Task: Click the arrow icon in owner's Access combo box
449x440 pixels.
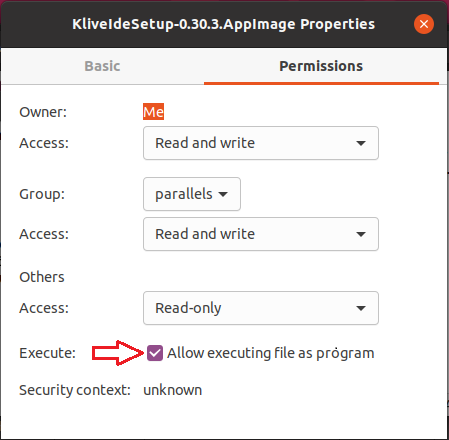Action: 361,143
